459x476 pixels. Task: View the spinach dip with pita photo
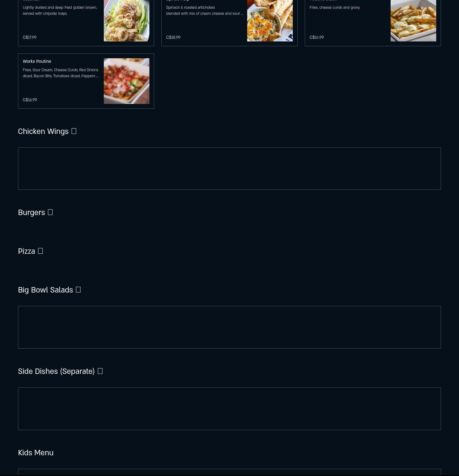pyautogui.click(x=270, y=20)
